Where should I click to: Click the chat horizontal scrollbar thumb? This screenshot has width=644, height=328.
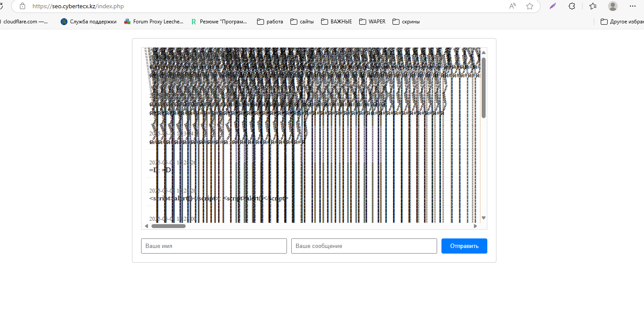[168, 226]
